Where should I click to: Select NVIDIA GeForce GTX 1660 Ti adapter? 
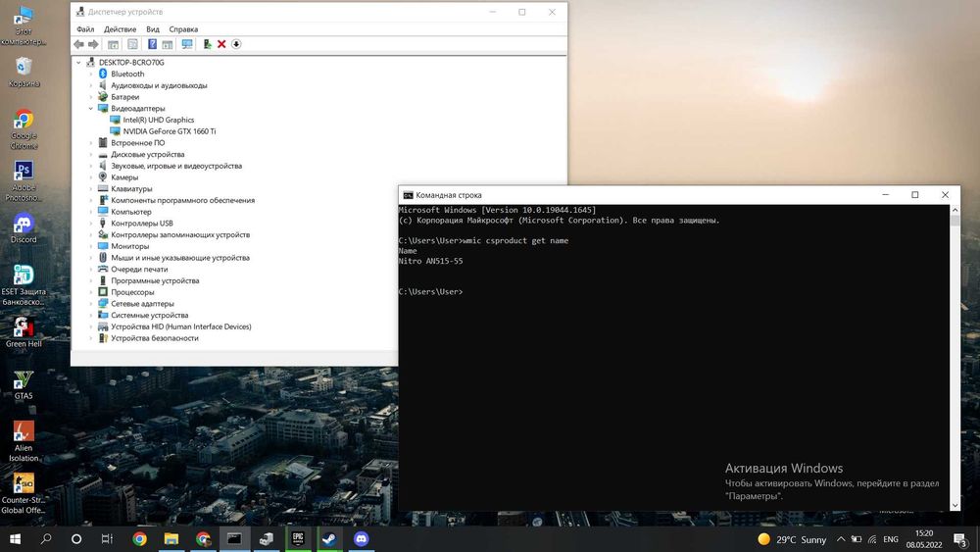tap(170, 131)
